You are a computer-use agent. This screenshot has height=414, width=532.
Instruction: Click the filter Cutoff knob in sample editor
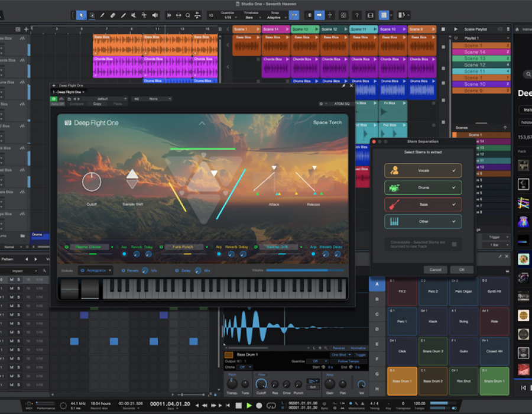click(261, 384)
